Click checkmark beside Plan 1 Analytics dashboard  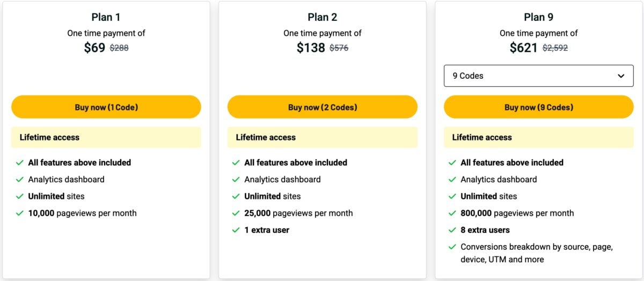(20, 180)
